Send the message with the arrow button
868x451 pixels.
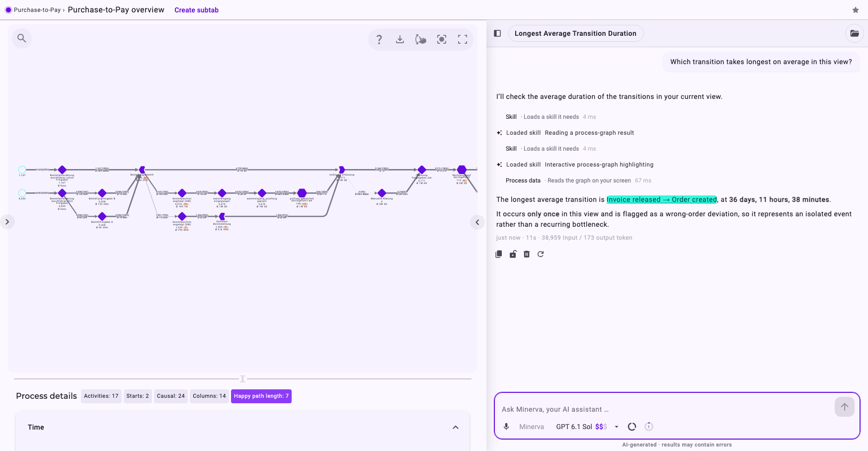pyautogui.click(x=845, y=407)
